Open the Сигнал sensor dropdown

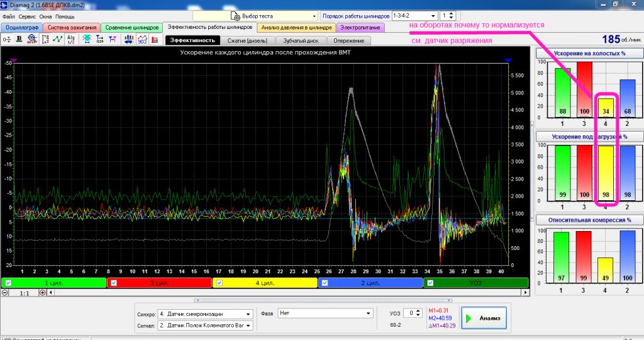pos(205,325)
